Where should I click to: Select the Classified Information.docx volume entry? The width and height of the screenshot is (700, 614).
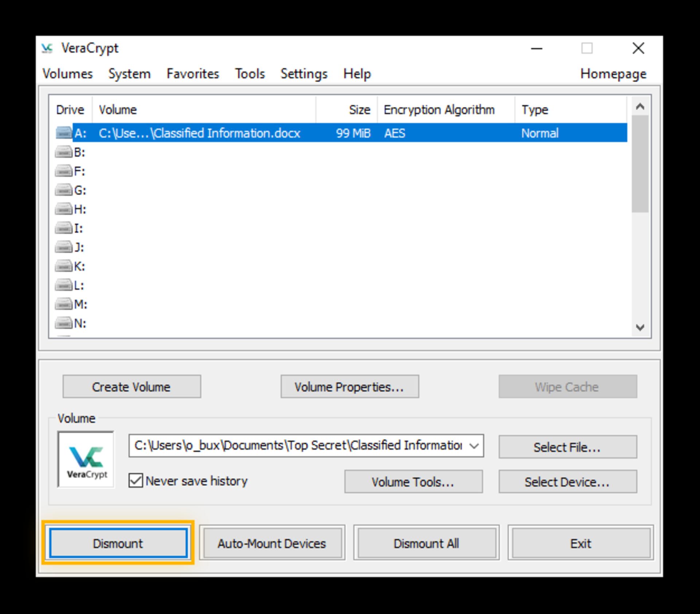(x=199, y=133)
